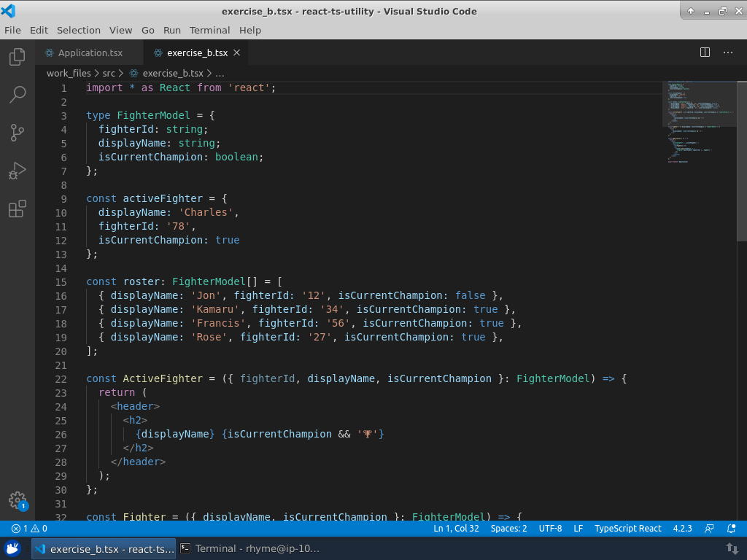The width and height of the screenshot is (747, 560).
Task: Click the string 'Rose' on line 19
Action: [x=209, y=337]
